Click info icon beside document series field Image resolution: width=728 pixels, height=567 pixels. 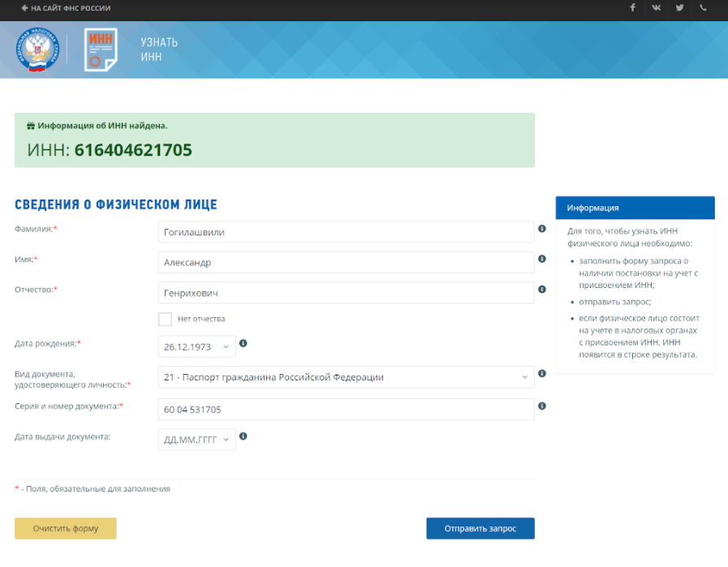542,406
